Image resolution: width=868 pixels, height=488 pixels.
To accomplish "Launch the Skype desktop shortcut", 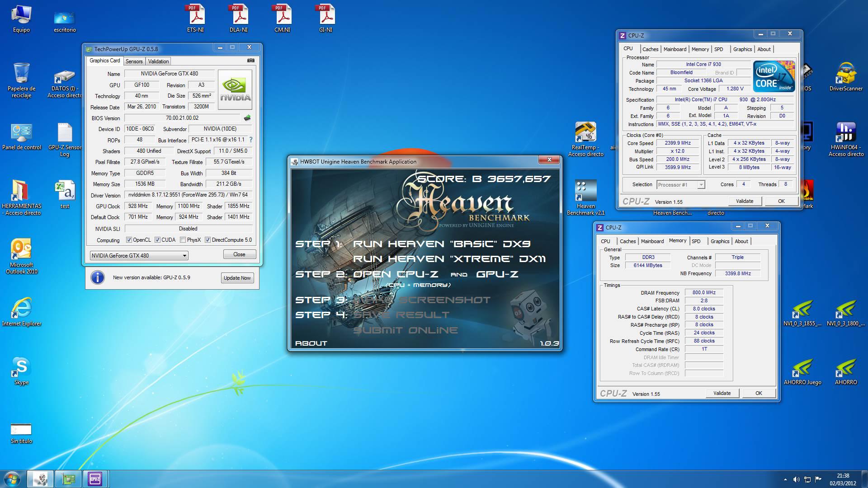I will (x=21, y=371).
